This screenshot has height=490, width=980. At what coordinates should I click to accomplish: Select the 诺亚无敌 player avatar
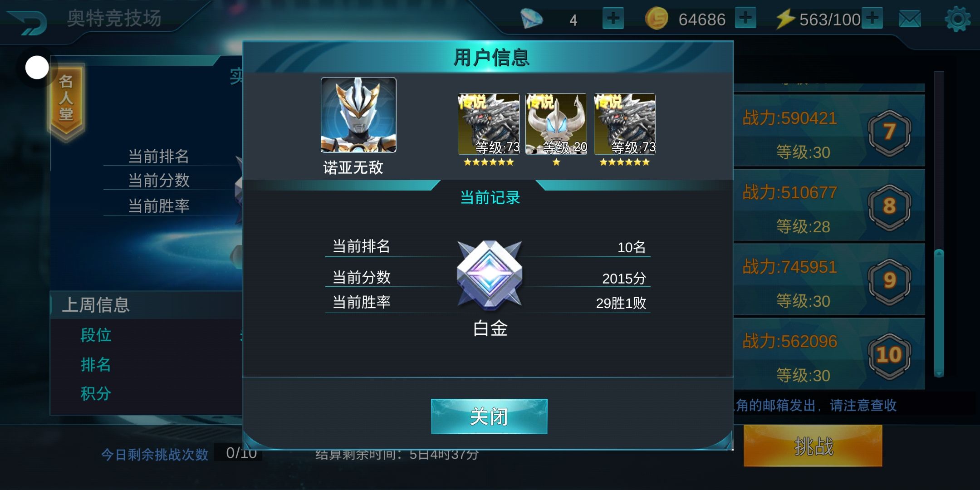point(358,115)
